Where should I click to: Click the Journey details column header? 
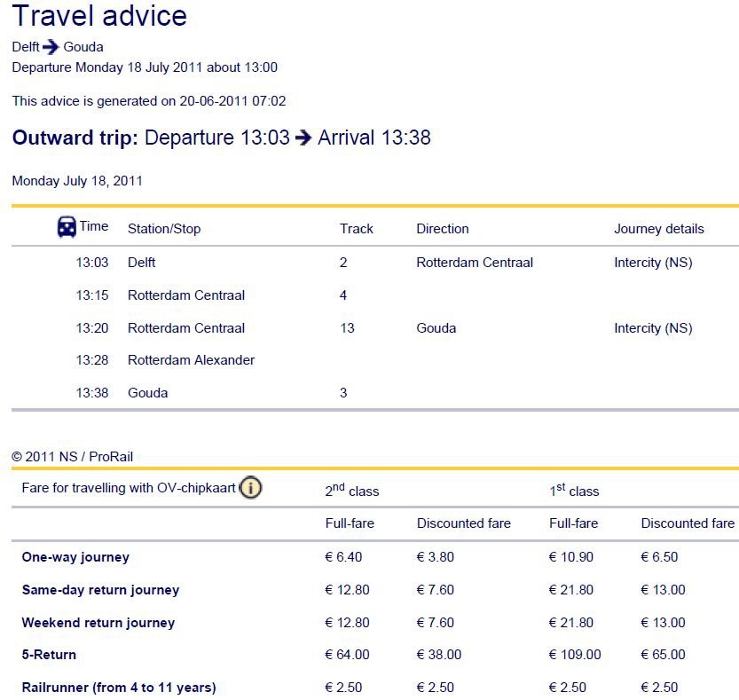[x=658, y=229]
